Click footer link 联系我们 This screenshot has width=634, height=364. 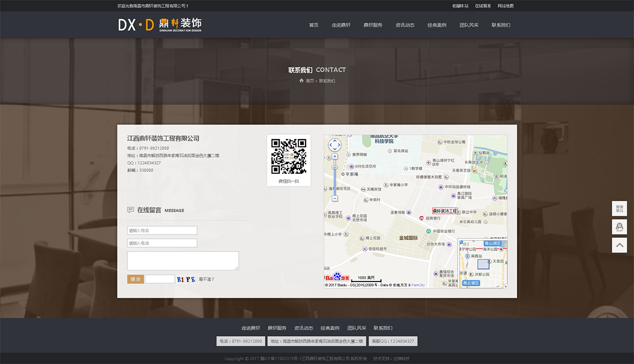[383, 328]
